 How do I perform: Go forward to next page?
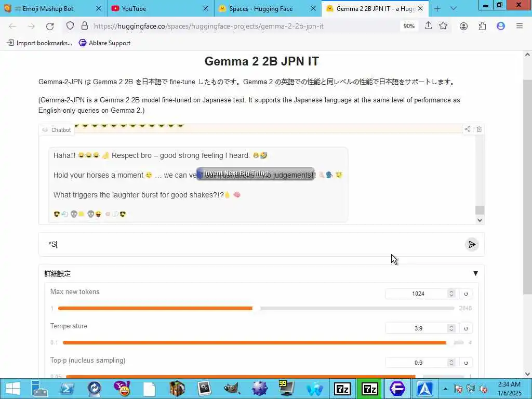pos(31,26)
